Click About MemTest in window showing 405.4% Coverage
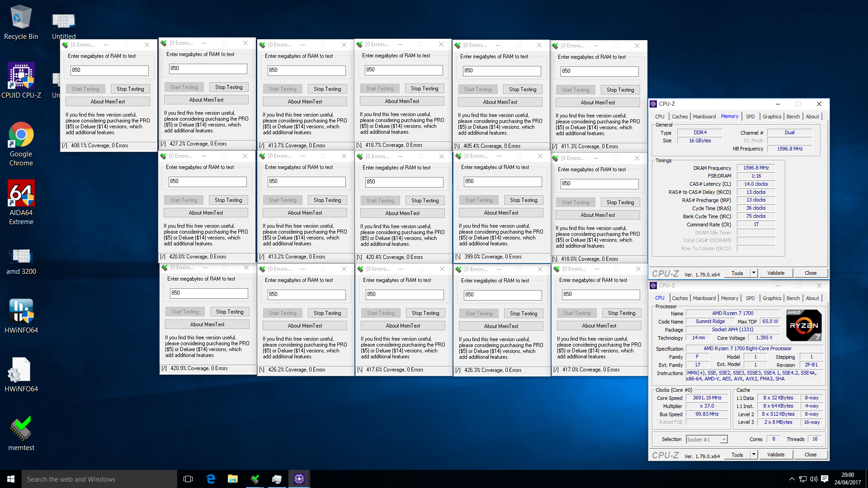 [x=500, y=102]
